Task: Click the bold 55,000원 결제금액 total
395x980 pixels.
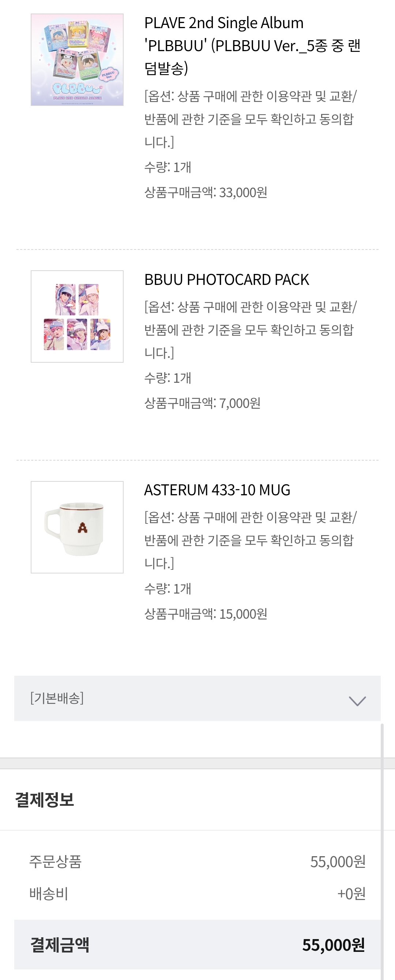Action: coord(333,945)
